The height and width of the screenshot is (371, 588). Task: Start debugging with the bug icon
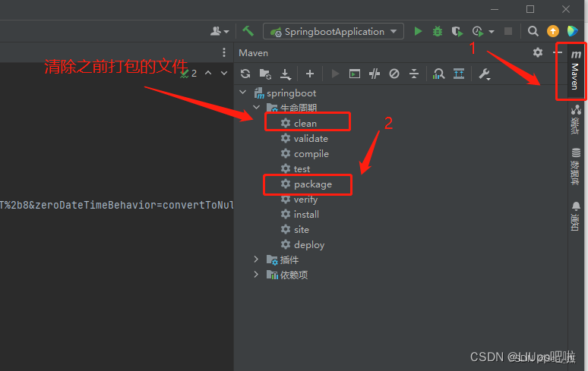tap(438, 31)
